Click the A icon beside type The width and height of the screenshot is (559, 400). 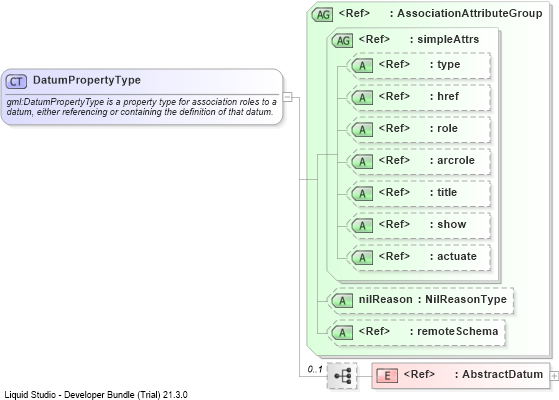pyautogui.click(x=362, y=66)
